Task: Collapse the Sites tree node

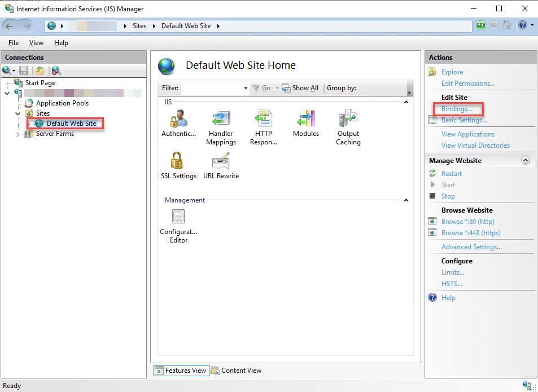Action: [x=18, y=113]
